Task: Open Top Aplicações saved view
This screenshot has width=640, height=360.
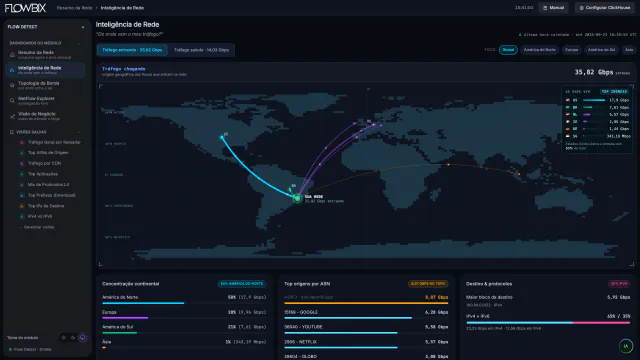Action: [x=43, y=174]
